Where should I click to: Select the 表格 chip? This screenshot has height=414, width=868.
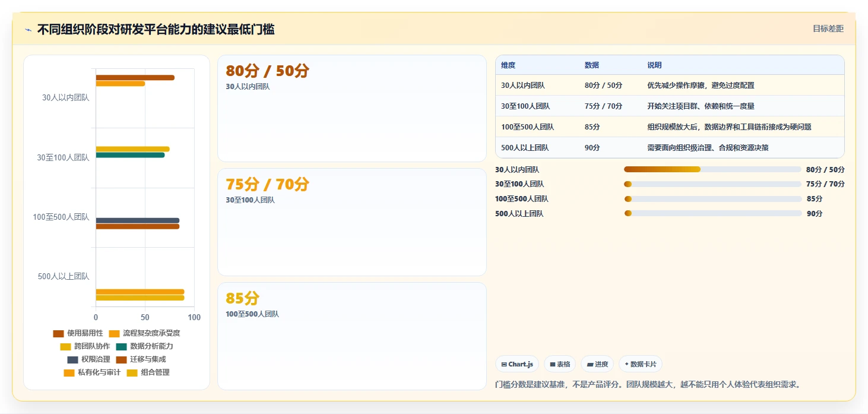tap(560, 364)
